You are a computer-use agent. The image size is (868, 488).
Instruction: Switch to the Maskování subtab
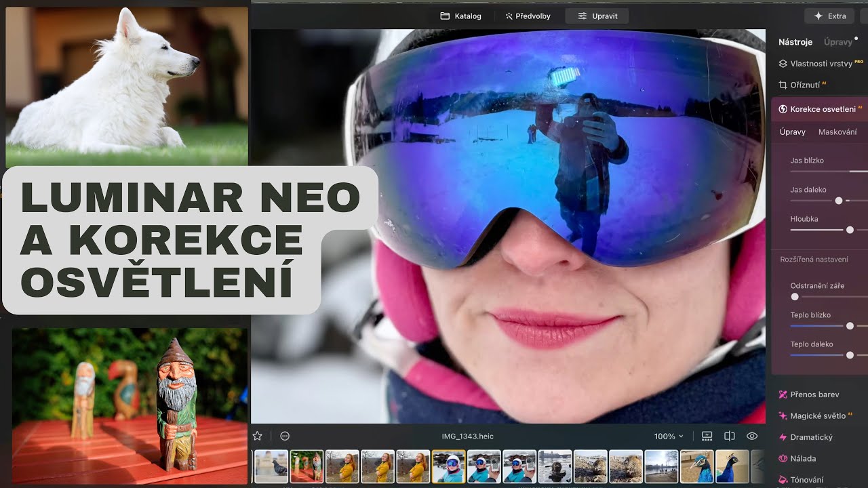[x=837, y=132]
